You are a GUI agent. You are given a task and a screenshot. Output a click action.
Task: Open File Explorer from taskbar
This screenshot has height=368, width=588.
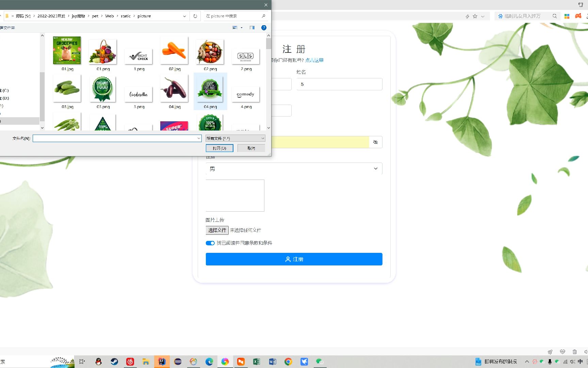coord(146,362)
